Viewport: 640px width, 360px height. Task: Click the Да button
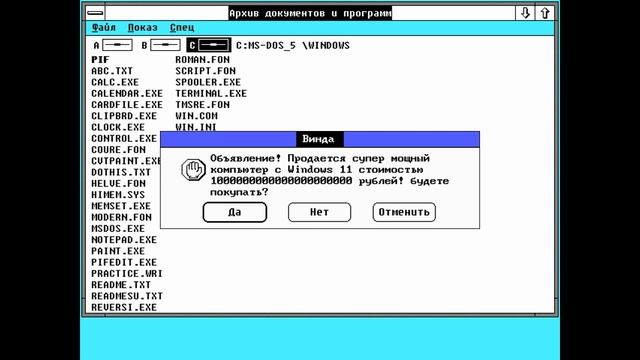pos(235,212)
